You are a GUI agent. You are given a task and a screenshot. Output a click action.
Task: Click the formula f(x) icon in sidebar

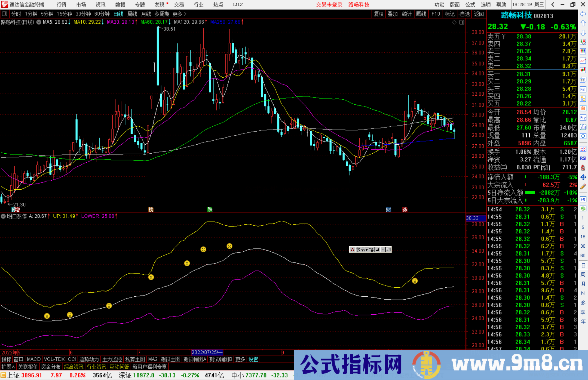click(583, 127)
